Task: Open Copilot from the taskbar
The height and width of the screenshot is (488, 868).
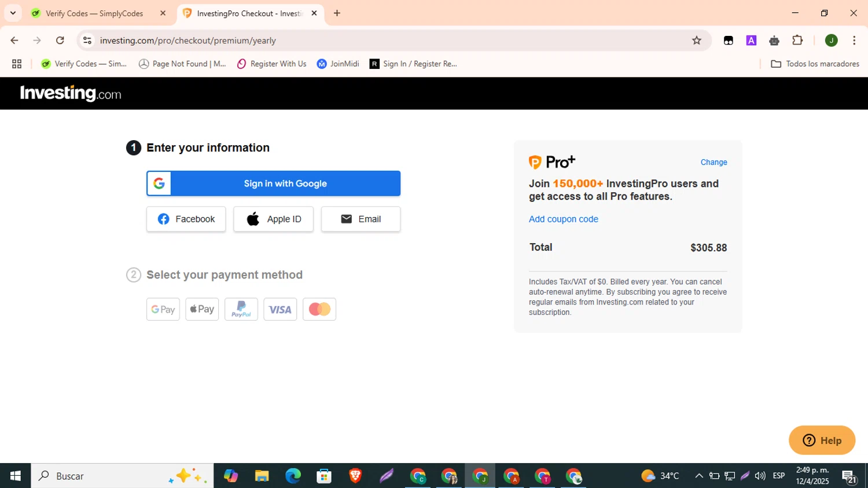Action: [230, 476]
